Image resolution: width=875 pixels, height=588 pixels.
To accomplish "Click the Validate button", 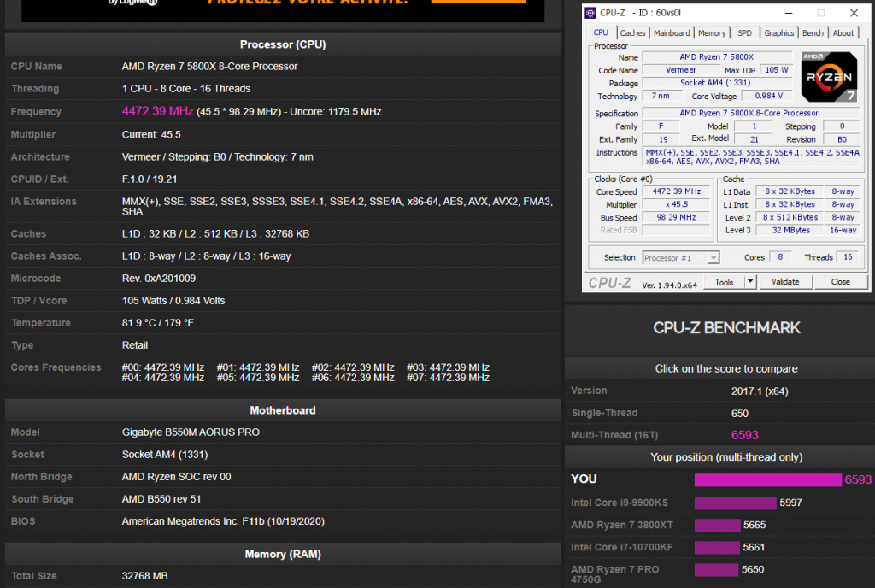I will (785, 282).
